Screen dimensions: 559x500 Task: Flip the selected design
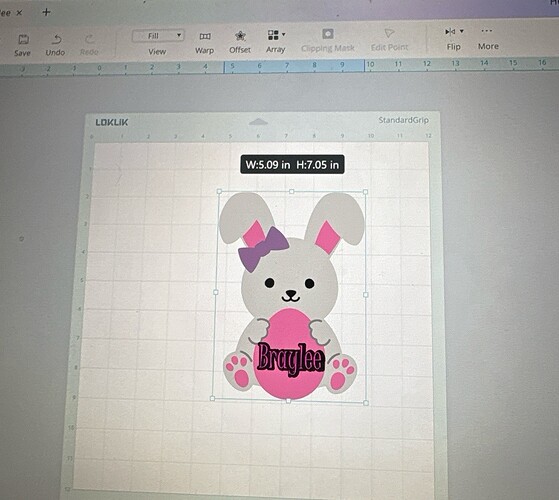tap(450, 32)
